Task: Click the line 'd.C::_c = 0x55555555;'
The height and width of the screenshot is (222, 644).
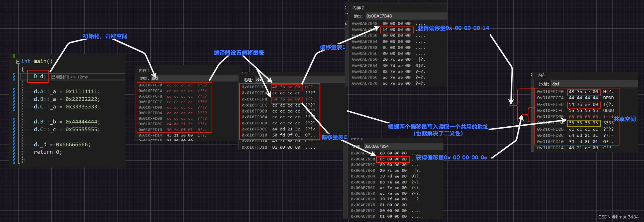Action: pyautogui.click(x=67, y=129)
